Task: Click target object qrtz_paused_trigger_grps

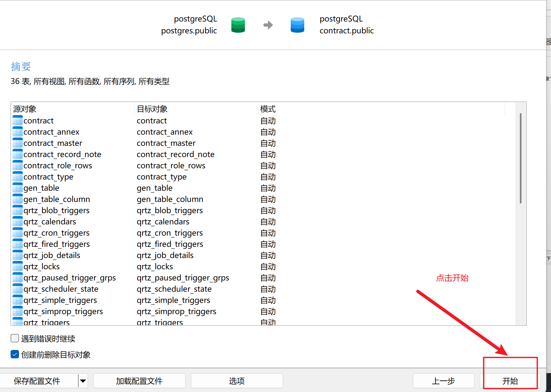Action: click(x=183, y=278)
